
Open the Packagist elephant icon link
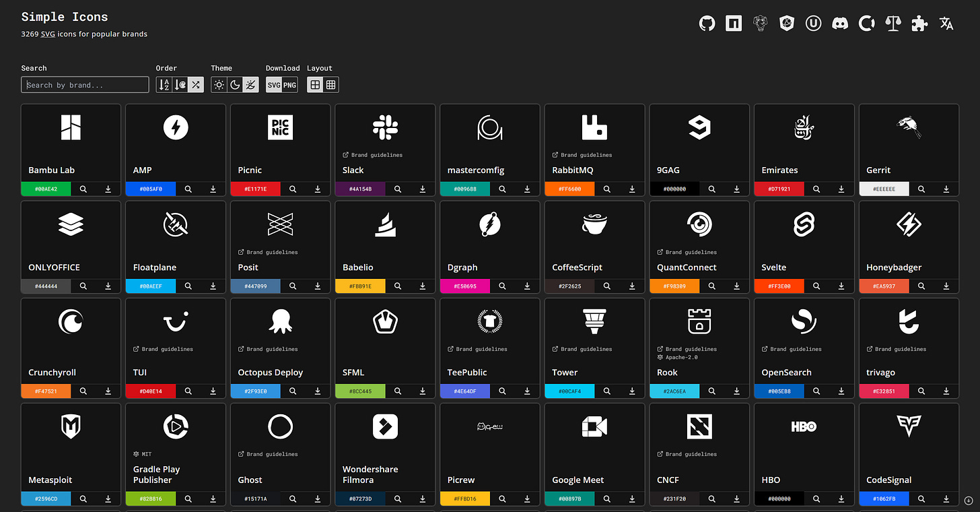pyautogui.click(x=760, y=24)
